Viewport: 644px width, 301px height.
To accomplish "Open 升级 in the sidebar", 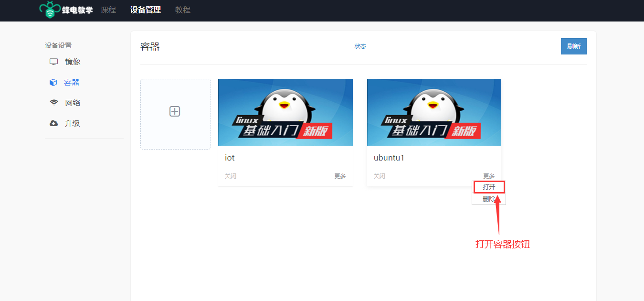I will (x=72, y=123).
